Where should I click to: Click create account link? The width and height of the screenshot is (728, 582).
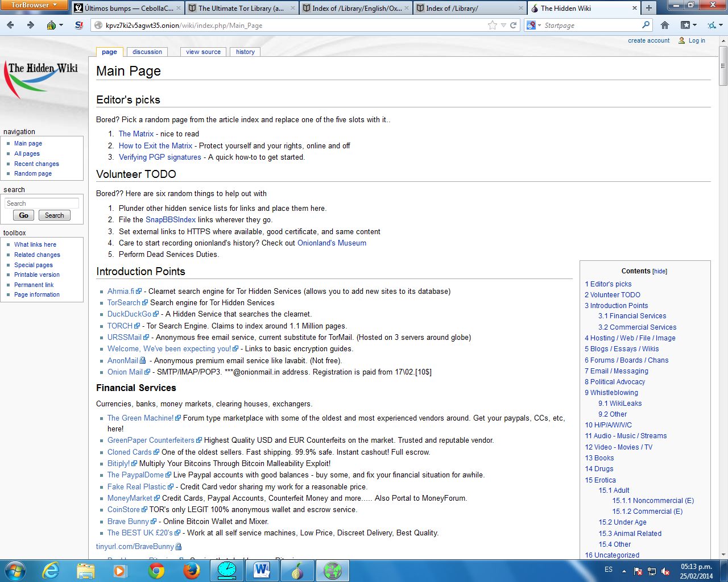[x=649, y=41]
